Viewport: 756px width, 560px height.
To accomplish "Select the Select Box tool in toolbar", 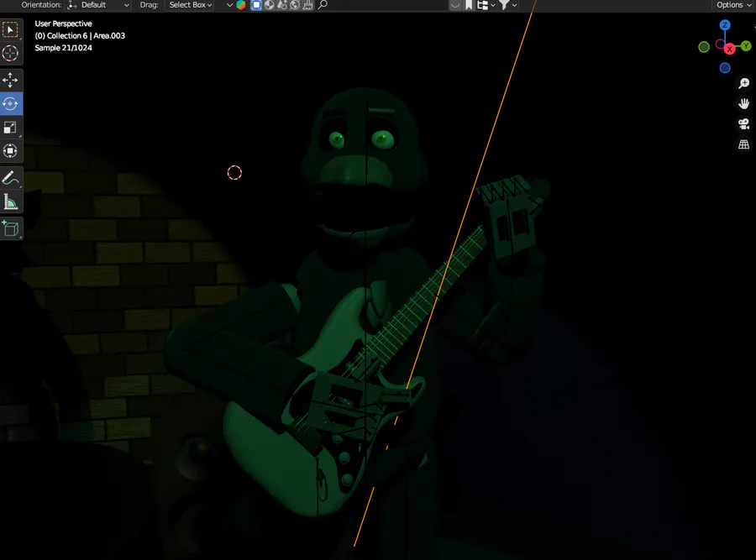I will coord(10,30).
